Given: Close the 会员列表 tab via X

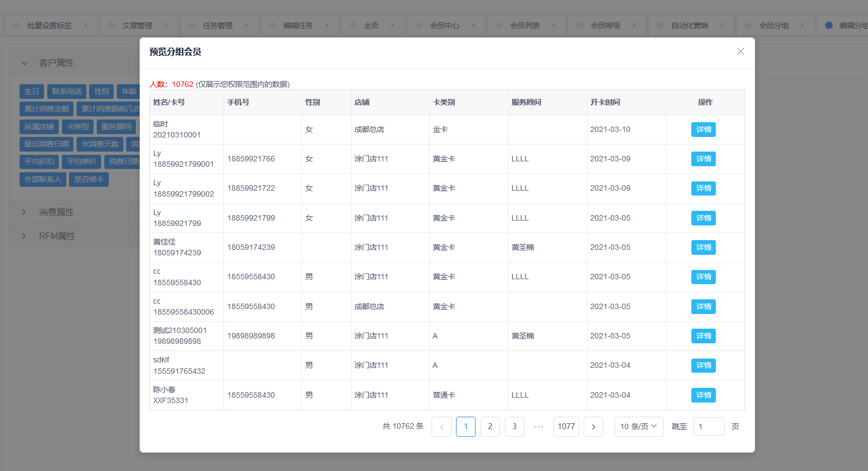Looking at the screenshot, I should click(553, 25).
